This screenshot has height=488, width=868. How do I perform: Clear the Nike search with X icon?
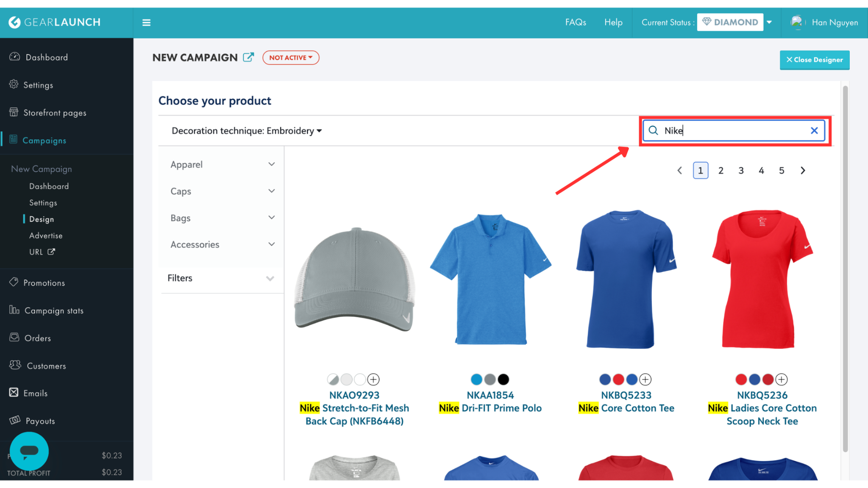pyautogui.click(x=814, y=130)
